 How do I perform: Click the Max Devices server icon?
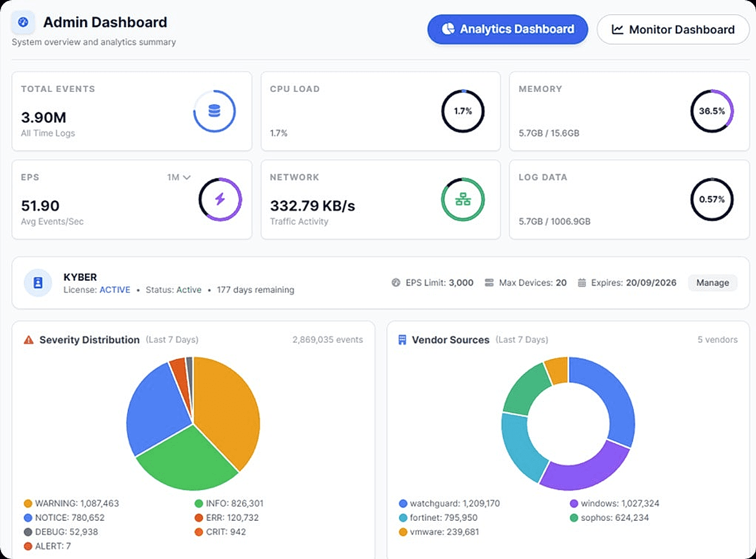[x=489, y=282]
